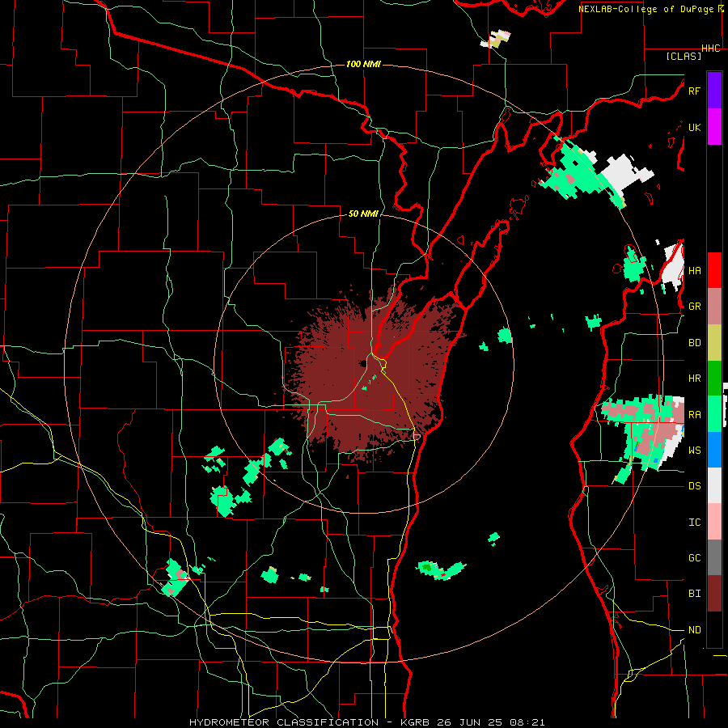Click the ND black swatch in the legend
The width and height of the screenshot is (728, 728).
714,629
